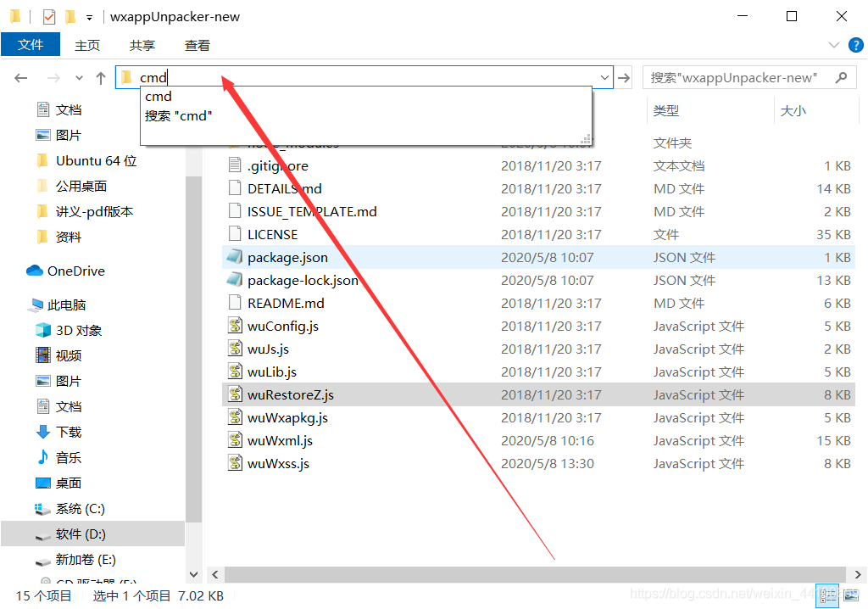Expand the address bar history dropdown
The image size is (868, 609).
[604, 77]
